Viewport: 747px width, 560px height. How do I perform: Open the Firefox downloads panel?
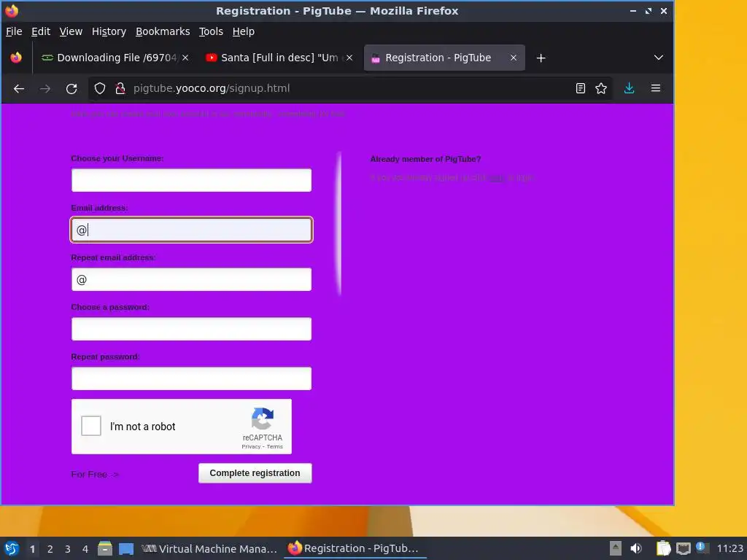coord(630,88)
